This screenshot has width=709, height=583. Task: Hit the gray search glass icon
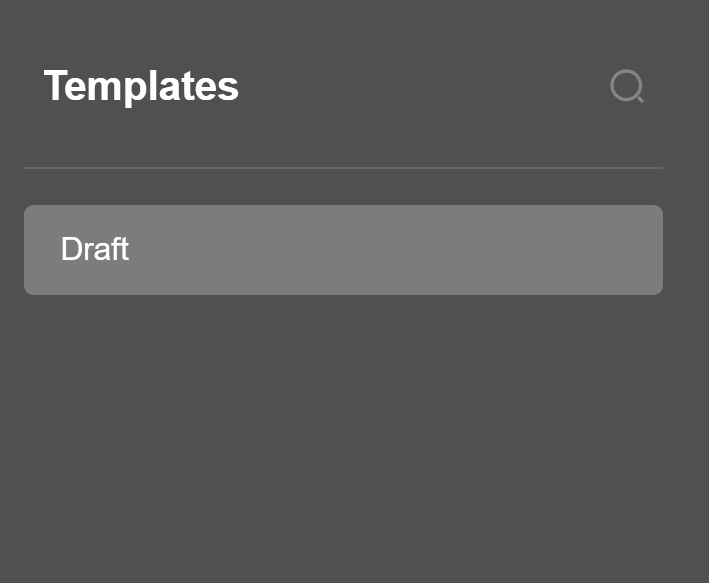627,87
